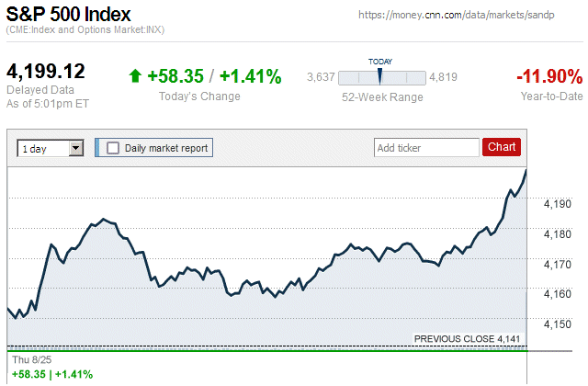
Task: Click the 52-week high value 4,819
Action: [x=443, y=77]
